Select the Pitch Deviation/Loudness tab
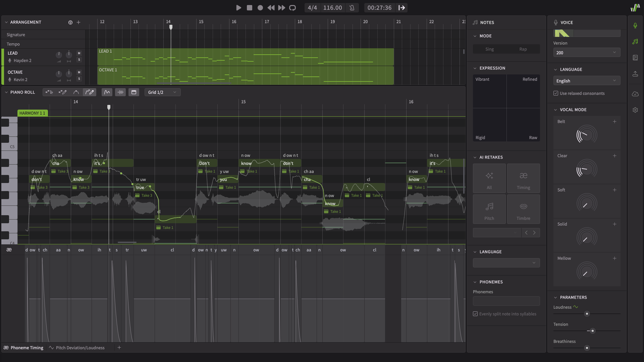The height and width of the screenshot is (362, 644). click(80, 348)
